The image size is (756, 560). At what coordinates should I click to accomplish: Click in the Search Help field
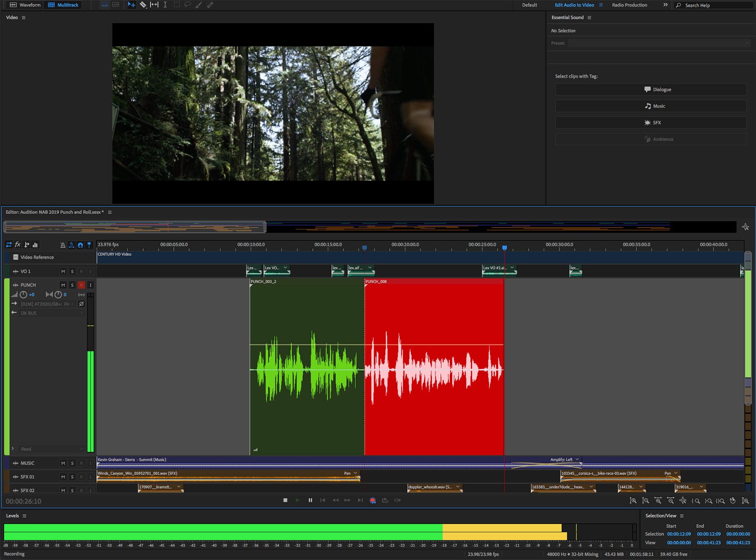(716, 5)
